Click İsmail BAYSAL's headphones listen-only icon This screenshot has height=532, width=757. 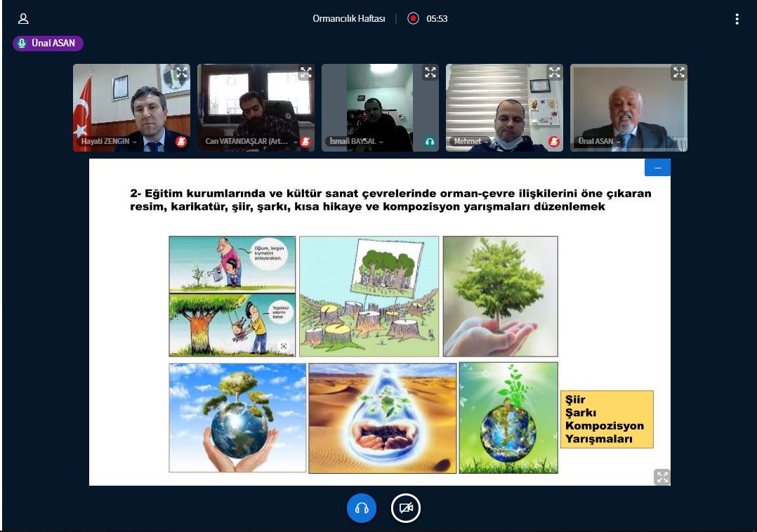430,142
